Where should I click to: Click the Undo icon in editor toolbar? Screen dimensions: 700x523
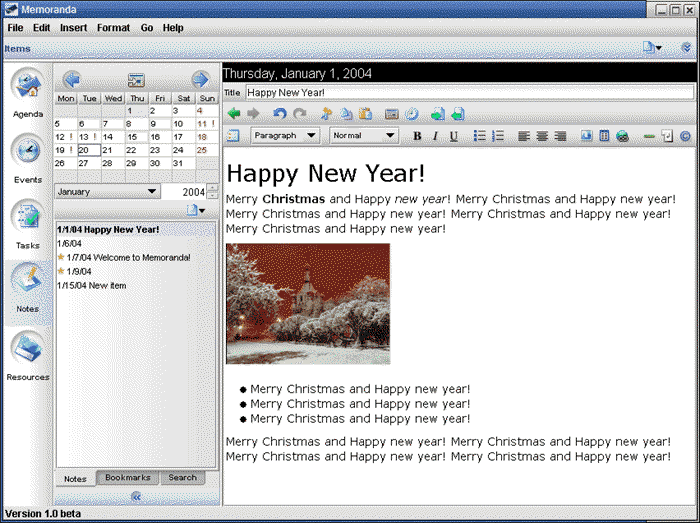280,114
